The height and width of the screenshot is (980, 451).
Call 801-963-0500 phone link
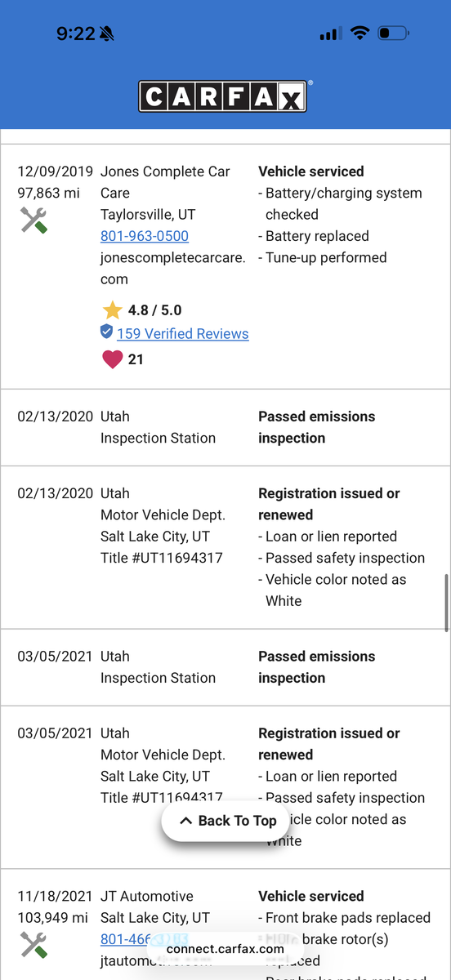point(145,236)
